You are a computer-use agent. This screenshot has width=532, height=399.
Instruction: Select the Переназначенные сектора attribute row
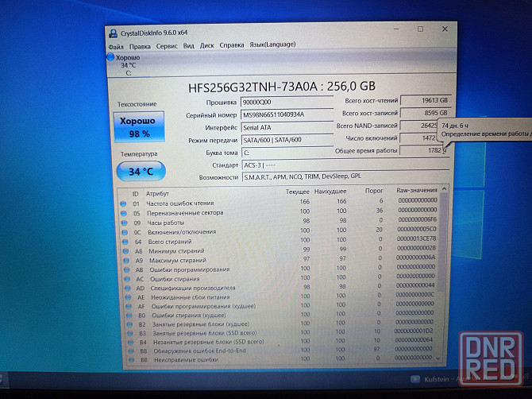pyautogui.click(x=279, y=212)
